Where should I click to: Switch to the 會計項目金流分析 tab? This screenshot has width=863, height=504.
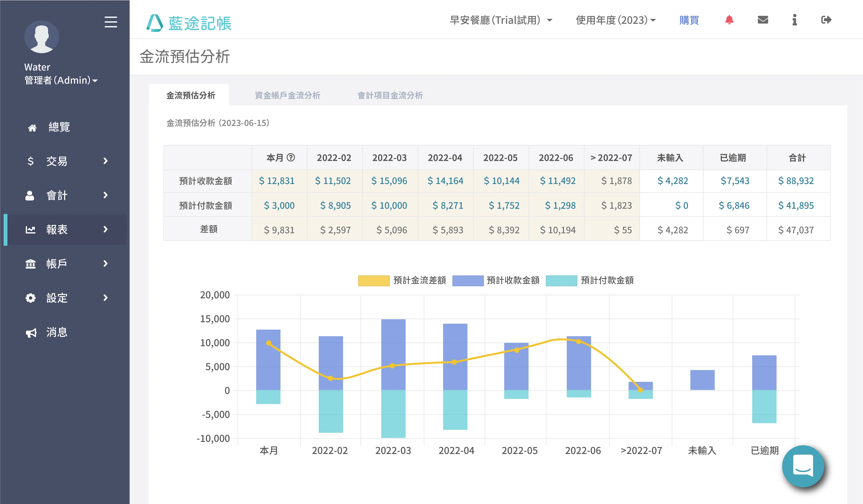point(390,95)
